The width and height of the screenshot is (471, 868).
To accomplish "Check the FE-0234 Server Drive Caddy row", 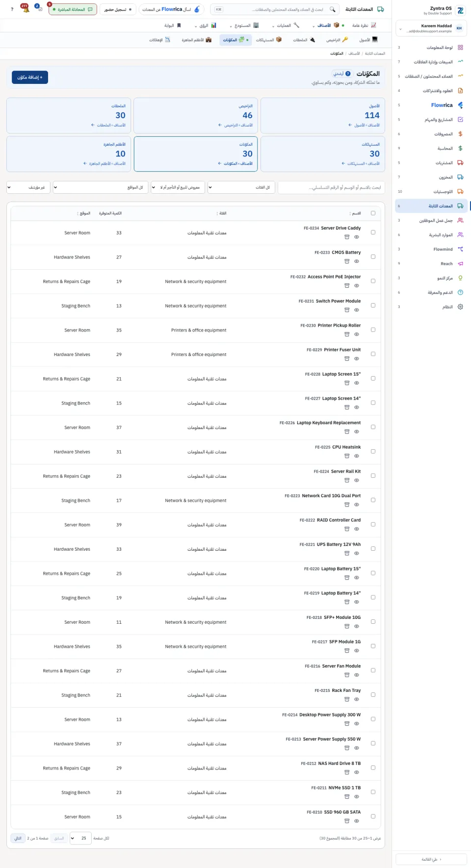I will click(x=373, y=232).
